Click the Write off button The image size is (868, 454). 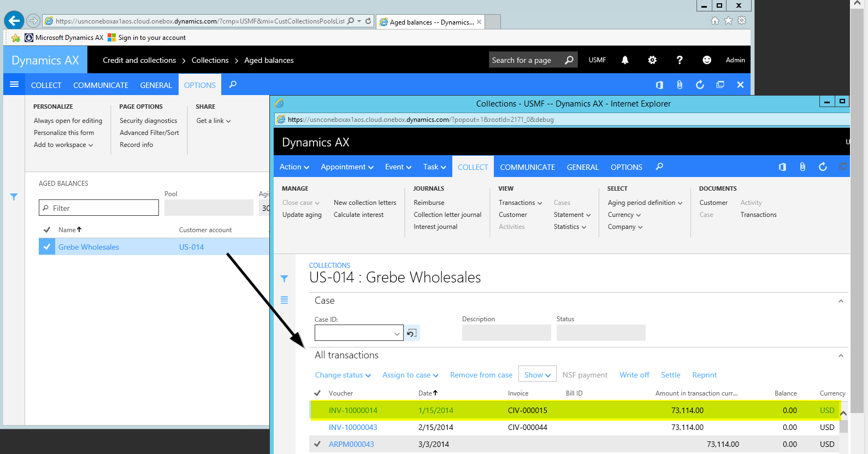634,375
